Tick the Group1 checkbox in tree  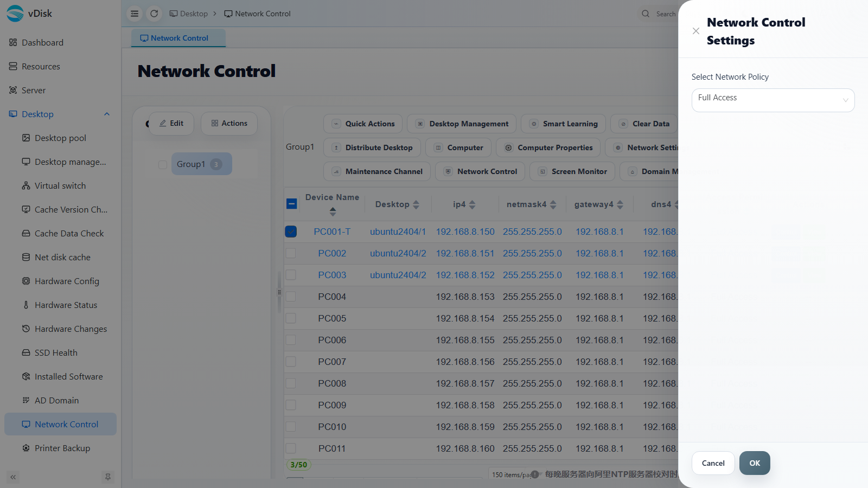click(163, 164)
